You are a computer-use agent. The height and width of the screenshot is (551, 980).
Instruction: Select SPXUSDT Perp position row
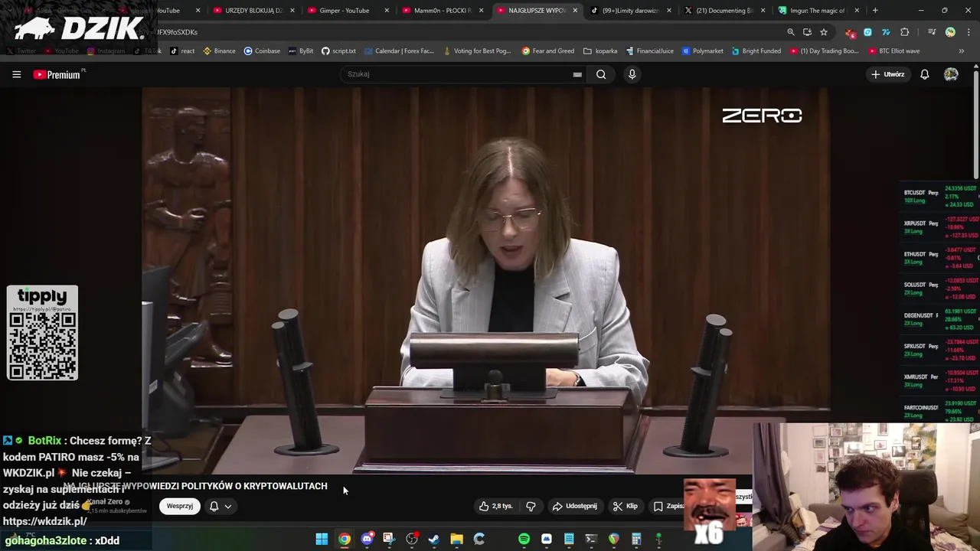coord(940,350)
